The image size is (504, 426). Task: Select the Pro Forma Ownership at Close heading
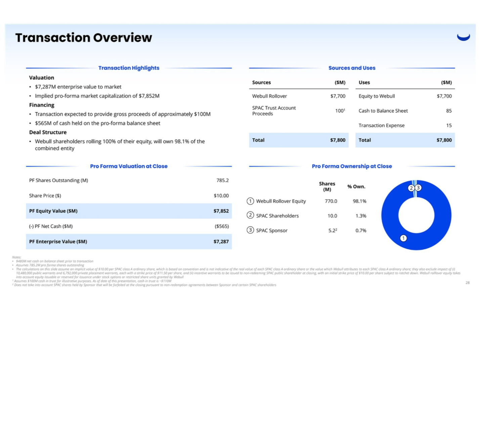tap(352, 166)
